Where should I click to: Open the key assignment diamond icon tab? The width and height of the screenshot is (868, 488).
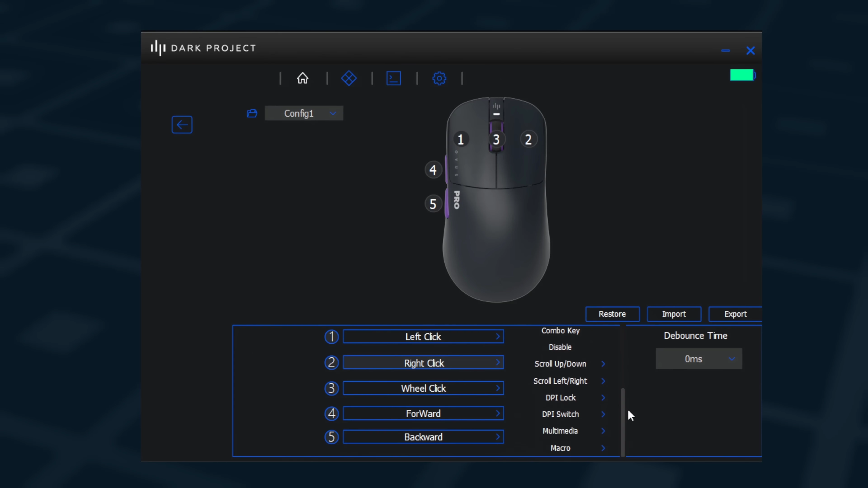coord(349,78)
